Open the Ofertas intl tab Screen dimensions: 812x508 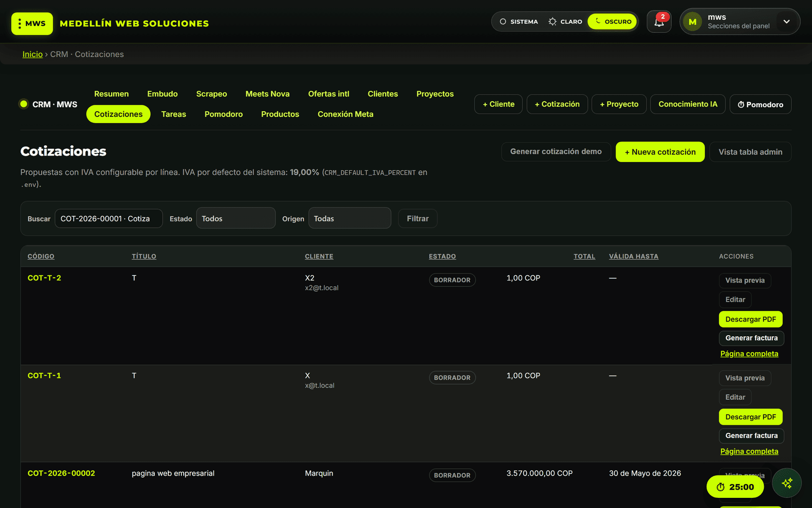coord(329,94)
